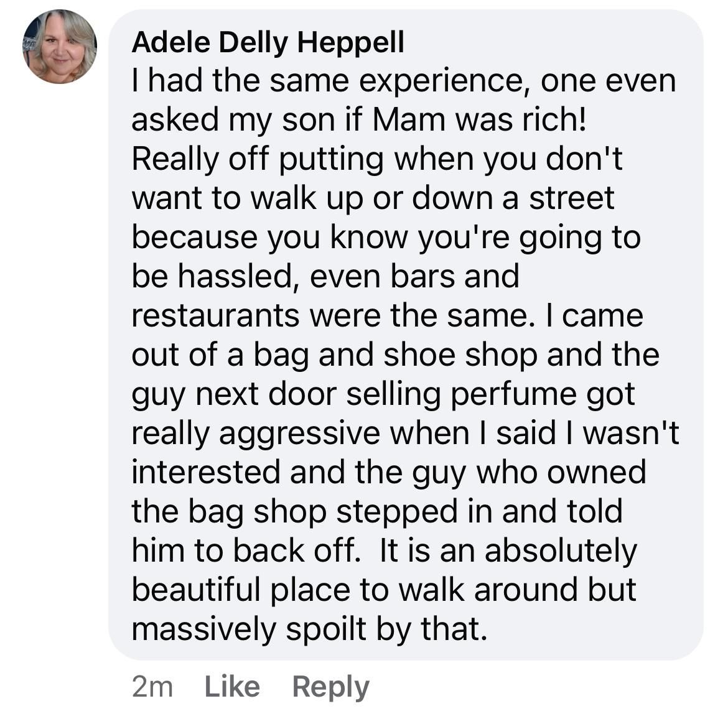
Task: Reply to Adele's comment
Action: (x=330, y=687)
